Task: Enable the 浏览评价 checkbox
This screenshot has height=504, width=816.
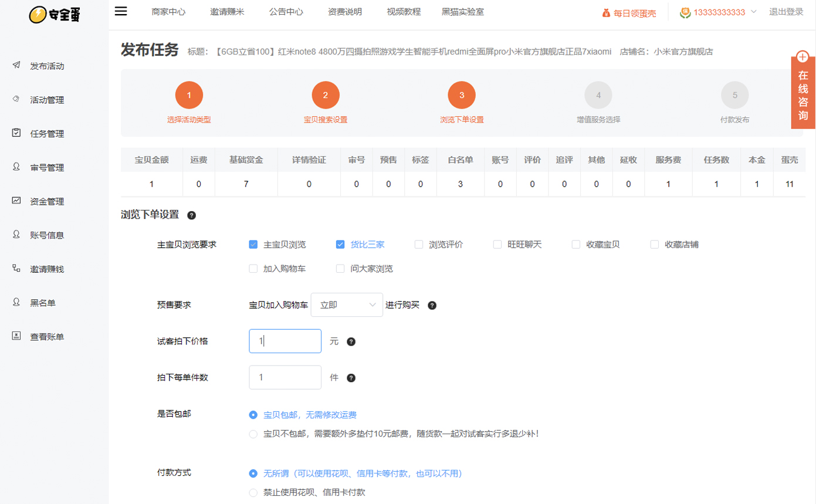Action: point(419,245)
